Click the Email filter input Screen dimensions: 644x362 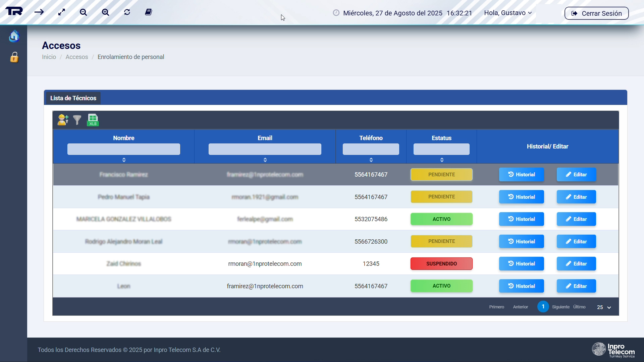[265, 149]
